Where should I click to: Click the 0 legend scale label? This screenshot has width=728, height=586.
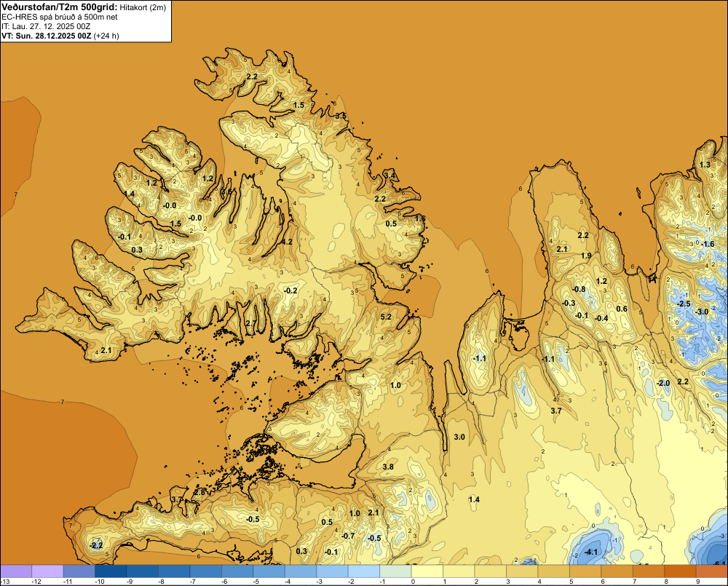[x=413, y=582]
